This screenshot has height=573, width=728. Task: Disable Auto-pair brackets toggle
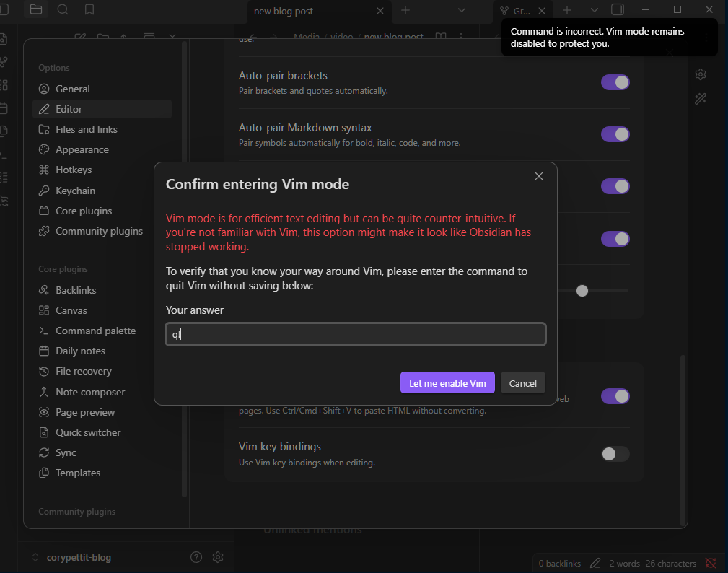[615, 82]
